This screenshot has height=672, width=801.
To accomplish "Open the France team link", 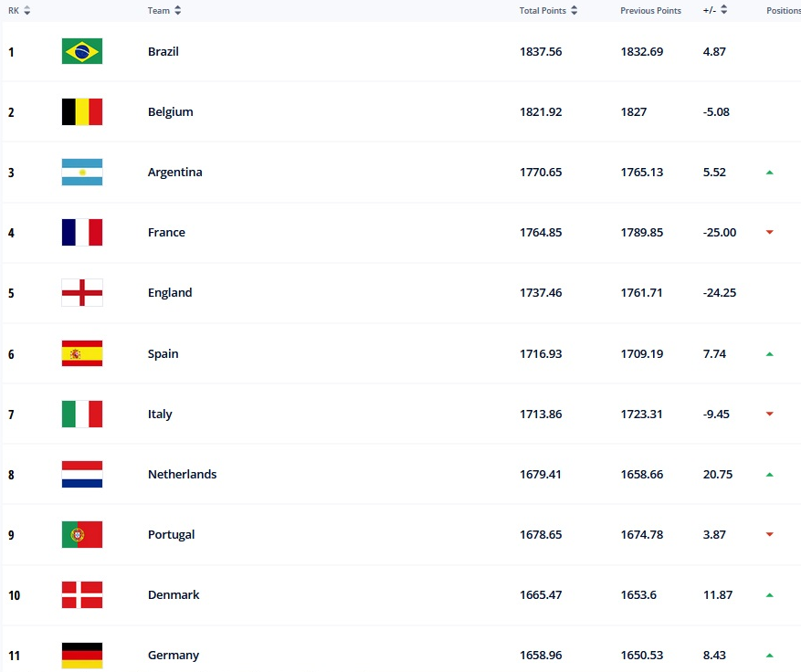I will coord(166,233).
